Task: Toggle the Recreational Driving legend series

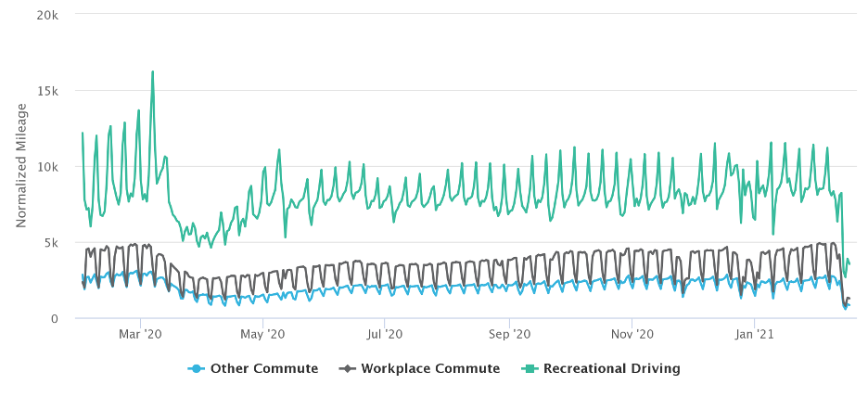Action: pyautogui.click(x=601, y=369)
